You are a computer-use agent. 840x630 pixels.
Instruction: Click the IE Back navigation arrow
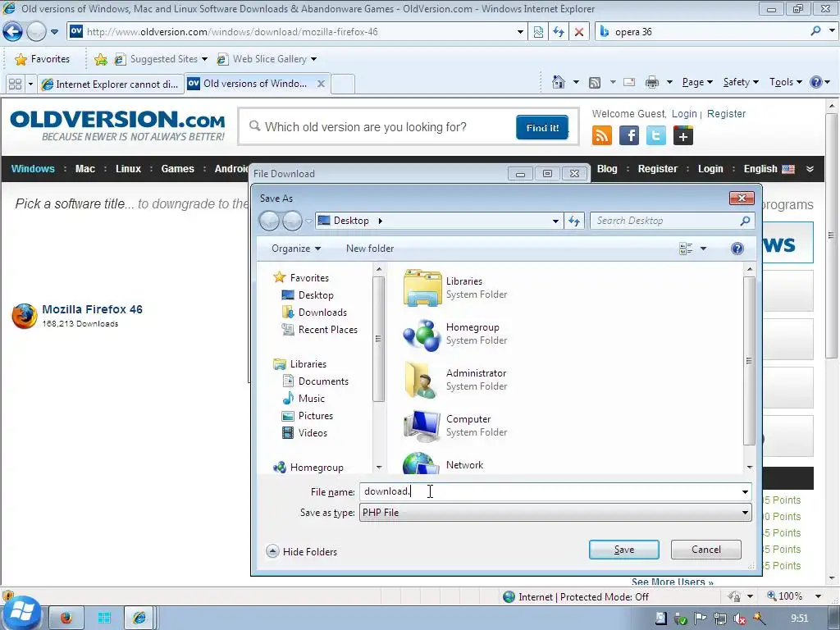[12, 32]
